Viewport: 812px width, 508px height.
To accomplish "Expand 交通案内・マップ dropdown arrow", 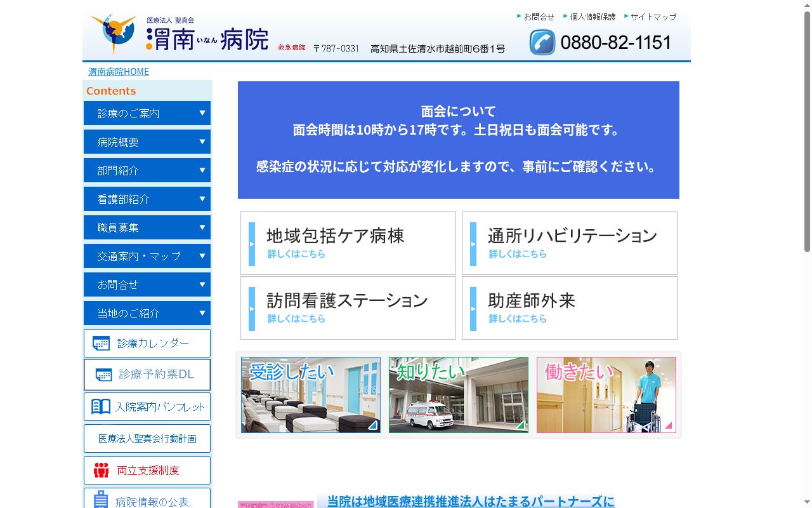I will coord(202,256).
